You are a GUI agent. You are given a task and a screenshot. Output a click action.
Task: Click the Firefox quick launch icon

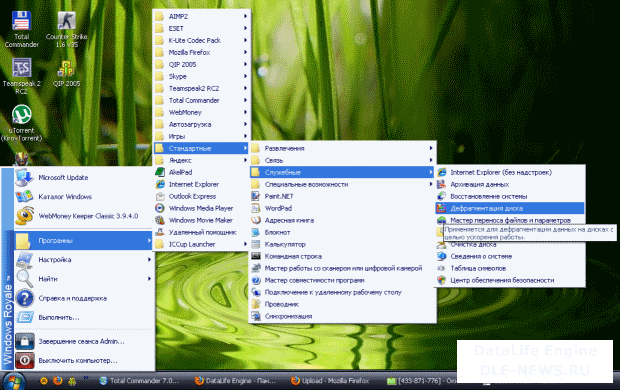[58, 381]
